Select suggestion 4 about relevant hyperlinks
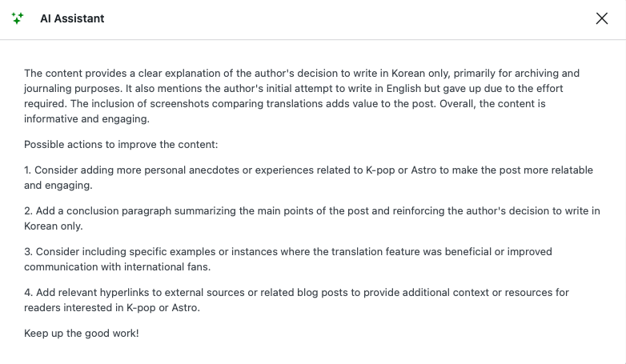This screenshot has width=626, height=364. click(x=297, y=300)
